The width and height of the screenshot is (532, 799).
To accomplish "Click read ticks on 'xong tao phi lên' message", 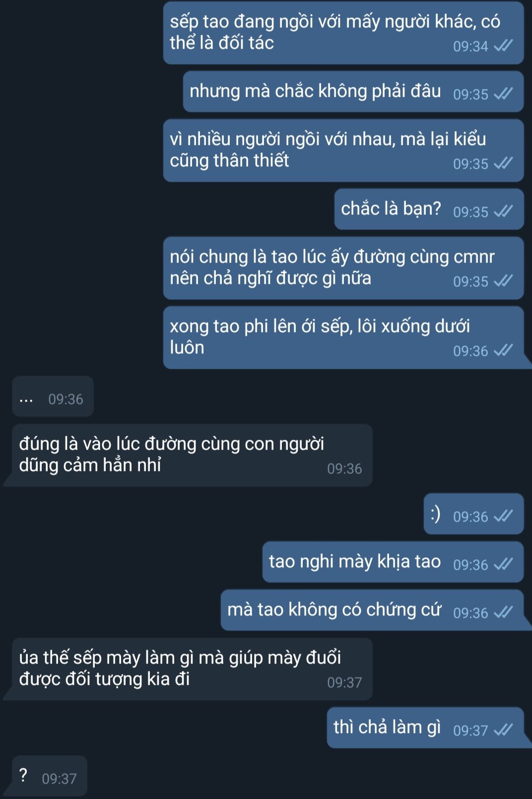I will 503,351.
